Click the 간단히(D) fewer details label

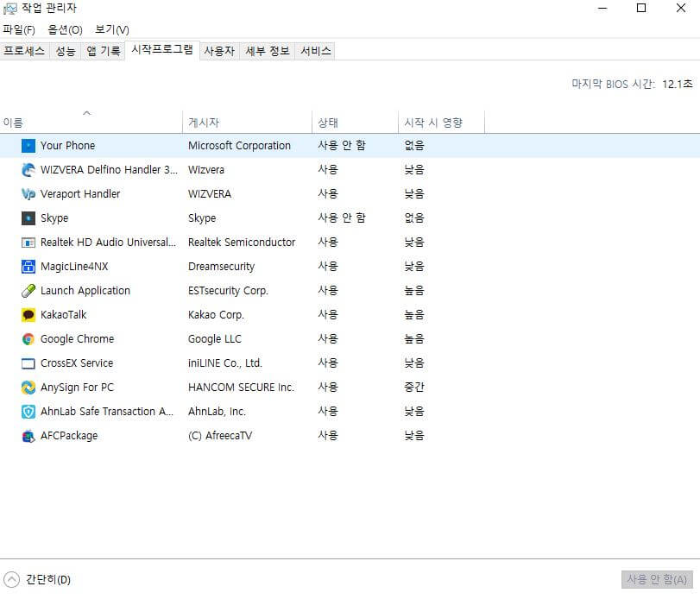(x=48, y=579)
